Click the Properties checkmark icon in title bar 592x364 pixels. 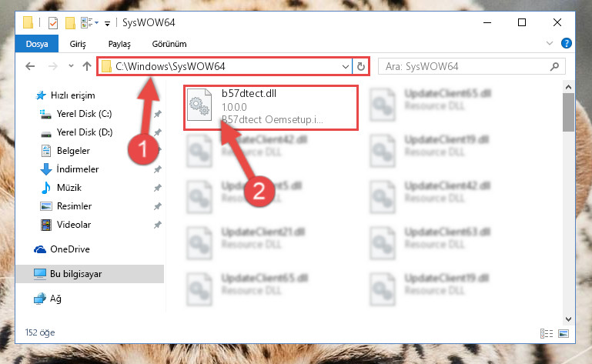[x=53, y=23]
